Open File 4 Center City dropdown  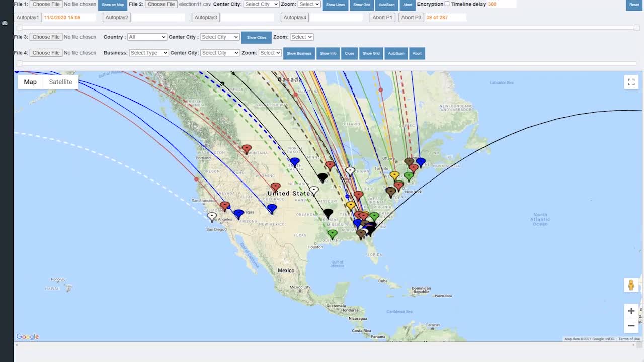pos(220,53)
